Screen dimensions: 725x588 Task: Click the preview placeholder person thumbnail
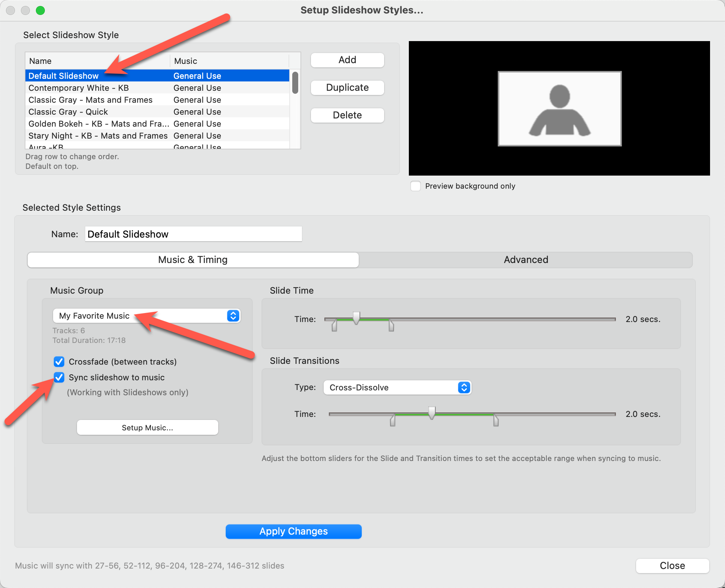559,109
